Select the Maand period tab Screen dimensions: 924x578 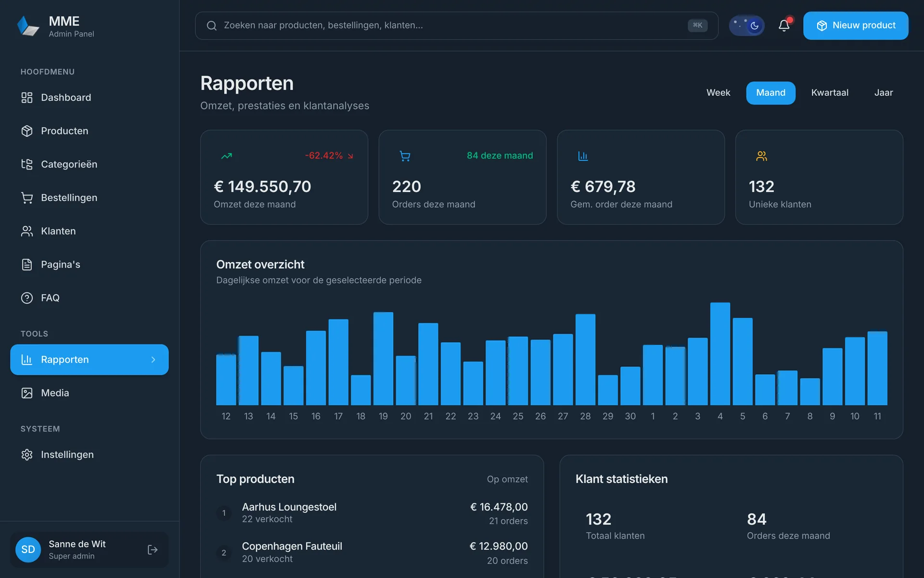[x=770, y=93]
